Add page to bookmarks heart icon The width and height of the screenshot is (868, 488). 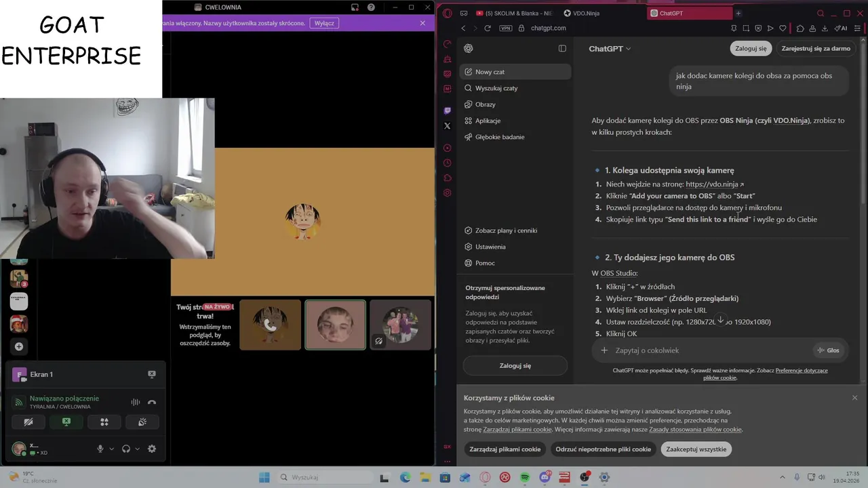783,28
